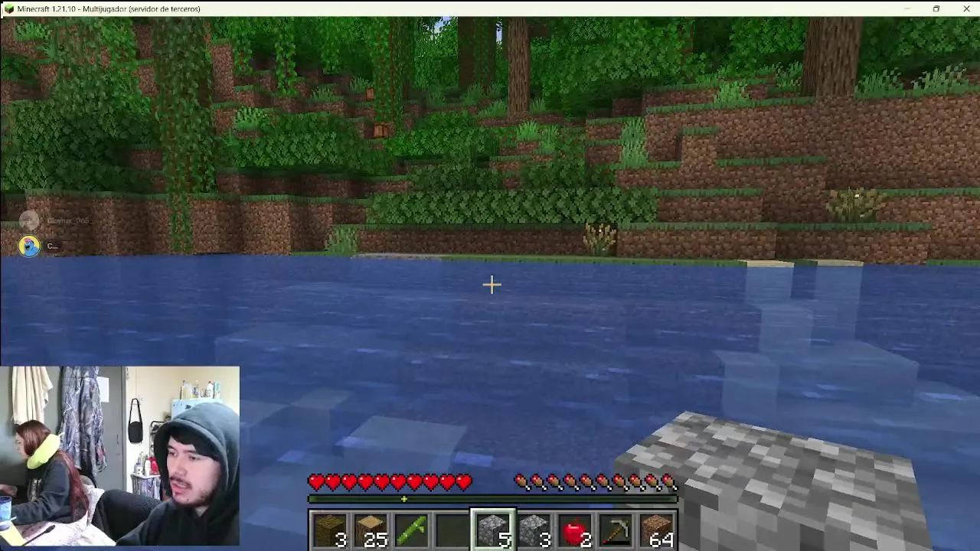Select the pickaxe hotbar slot
Viewport: 980px width, 551px height.
(x=617, y=531)
